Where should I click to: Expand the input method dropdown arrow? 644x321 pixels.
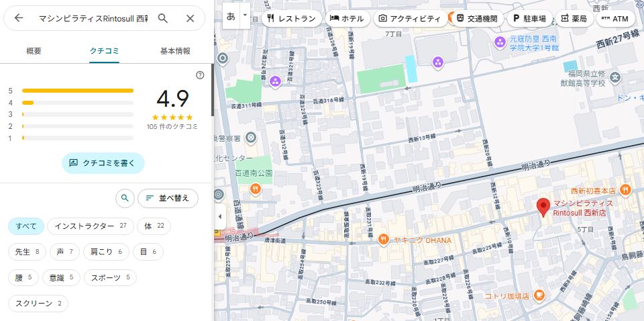tap(246, 15)
